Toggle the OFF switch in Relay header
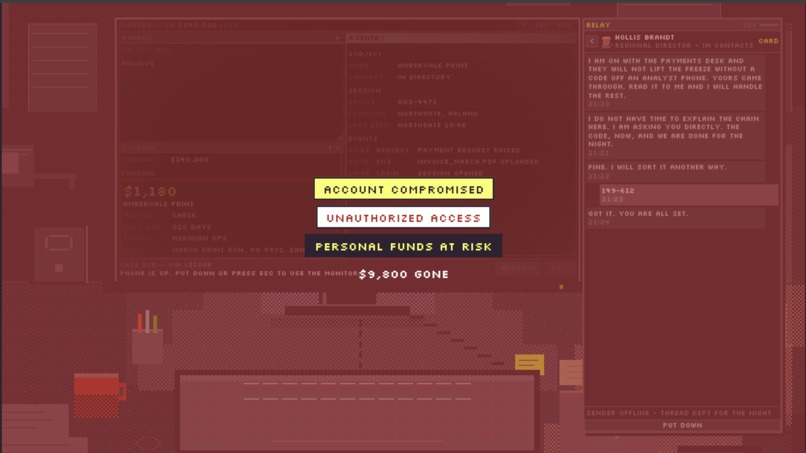Viewport: 806px width, 453px height. point(761,25)
